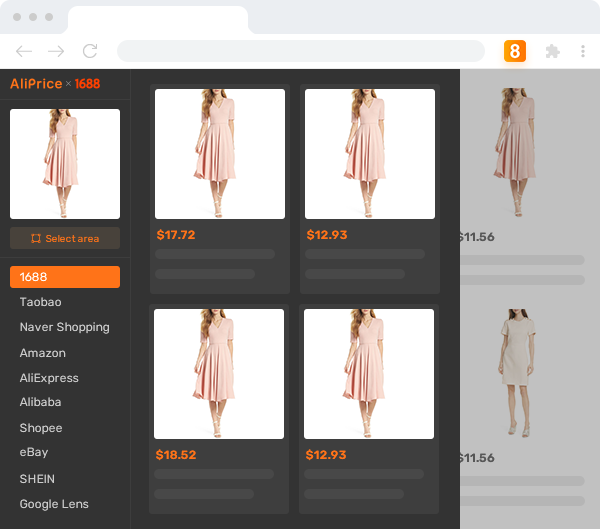Reload the page with refresh icon

click(90, 51)
